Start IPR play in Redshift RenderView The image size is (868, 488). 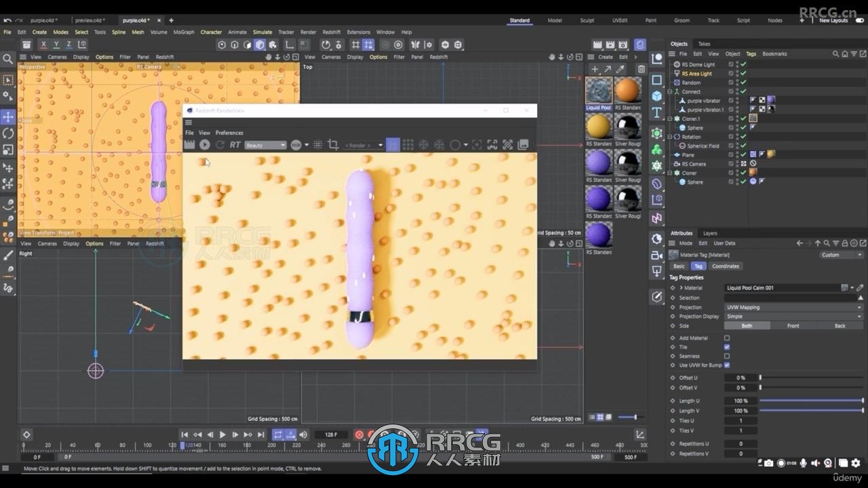click(x=205, y=144)
